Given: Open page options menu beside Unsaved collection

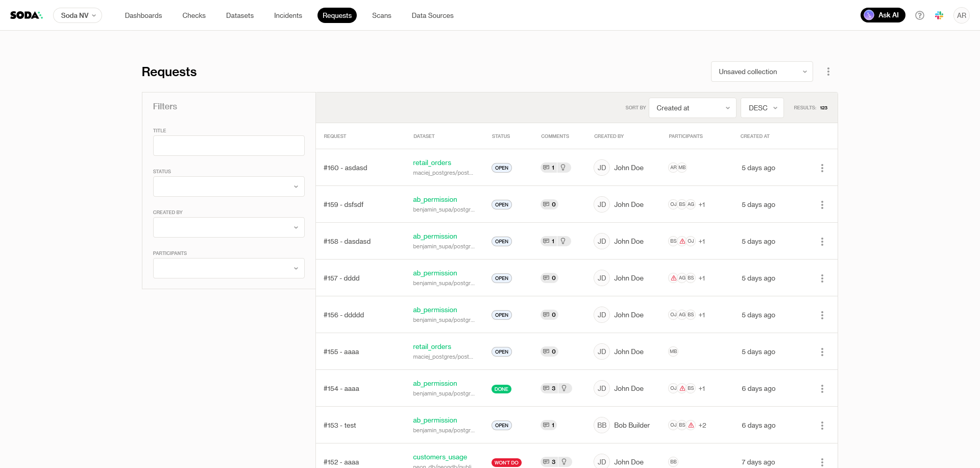Looking at the screenshot, I should 828,72.
